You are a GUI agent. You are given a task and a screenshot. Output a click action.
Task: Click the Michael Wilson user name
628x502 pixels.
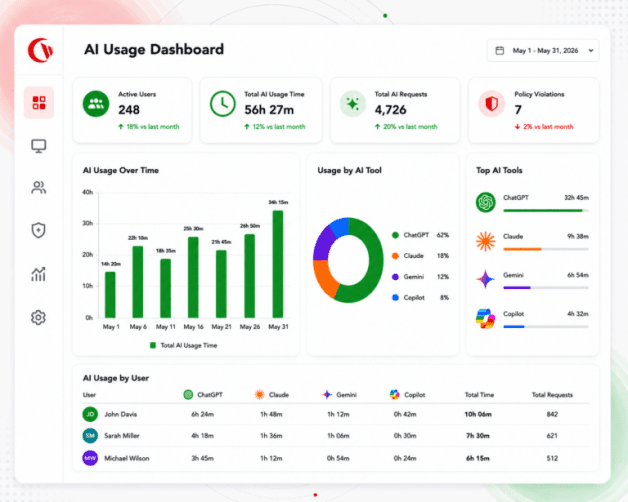click(127, 458)
